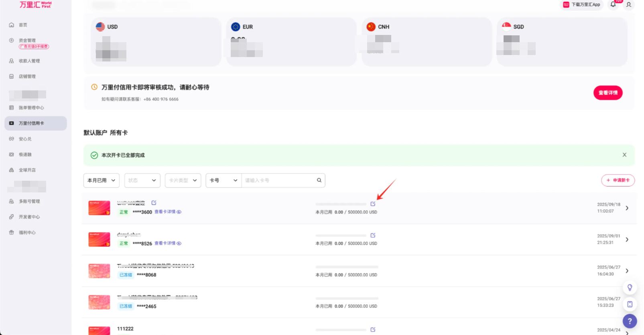
Task: Click the card number search input field
Action: [x=279, y=180]
